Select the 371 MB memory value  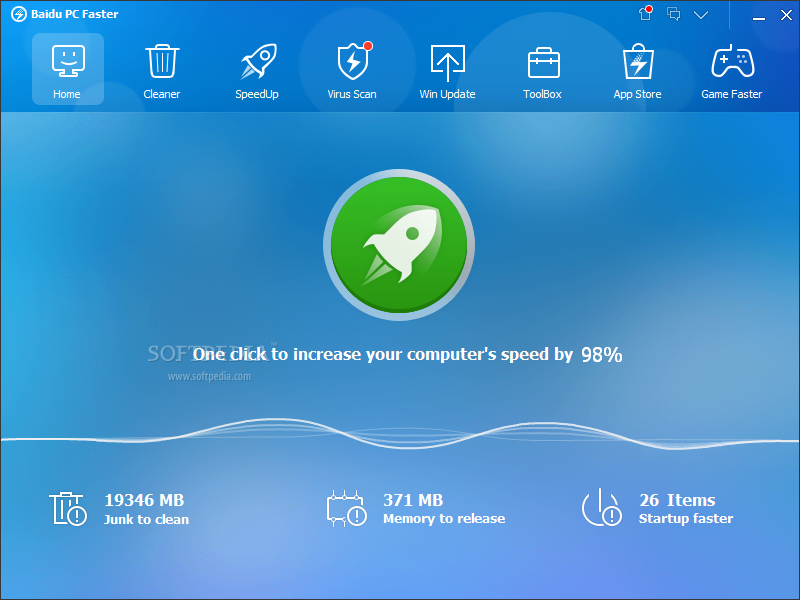pyautogui.click(x=413, y=500)
